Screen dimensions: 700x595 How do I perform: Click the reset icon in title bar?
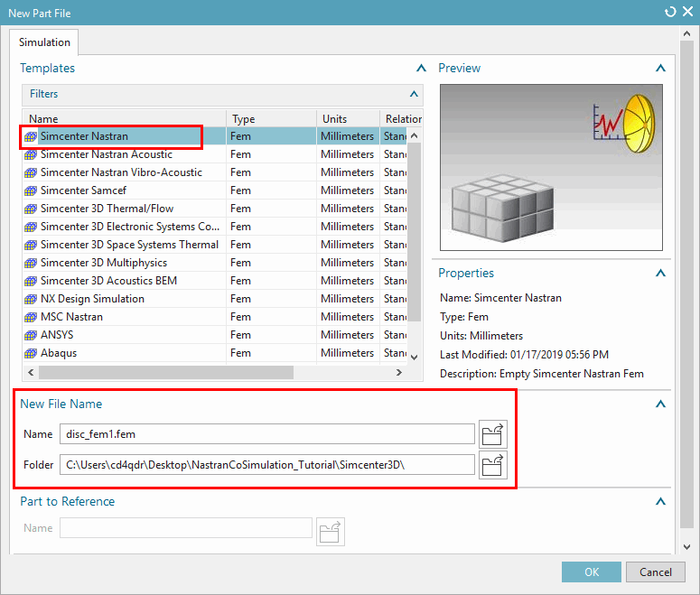click(x=670, y=13)
